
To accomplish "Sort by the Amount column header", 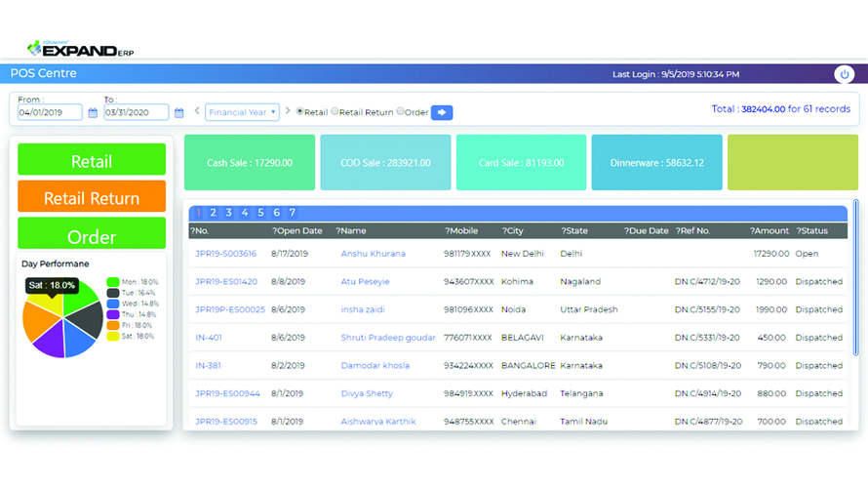I will point(769,231).
